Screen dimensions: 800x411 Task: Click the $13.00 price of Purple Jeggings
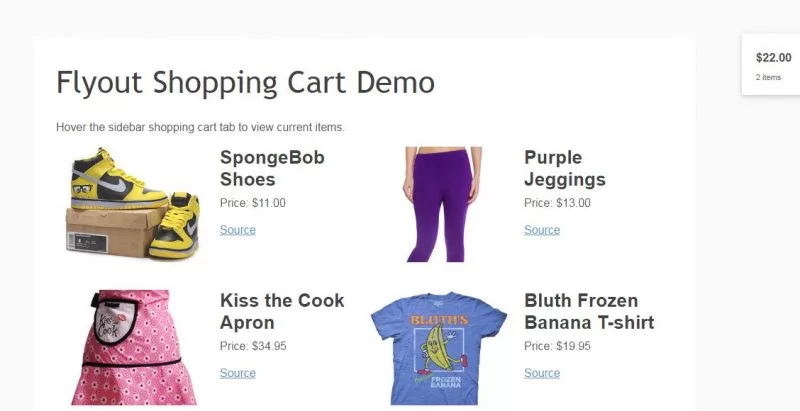tap(557, 203)
